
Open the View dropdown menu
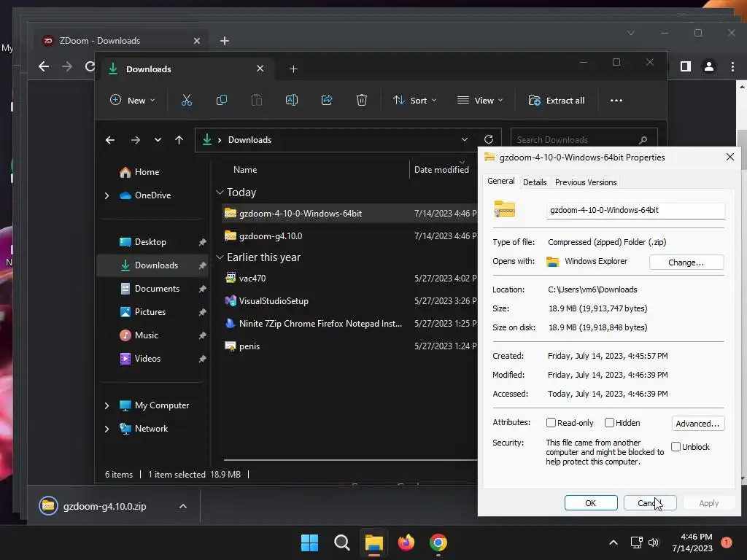[480, 100]
